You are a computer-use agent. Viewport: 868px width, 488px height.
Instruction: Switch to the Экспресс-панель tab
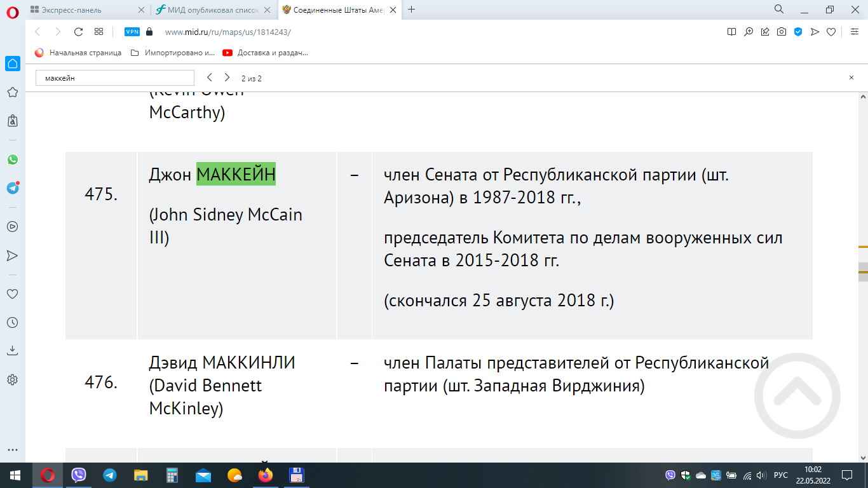(x=81, y=10)
